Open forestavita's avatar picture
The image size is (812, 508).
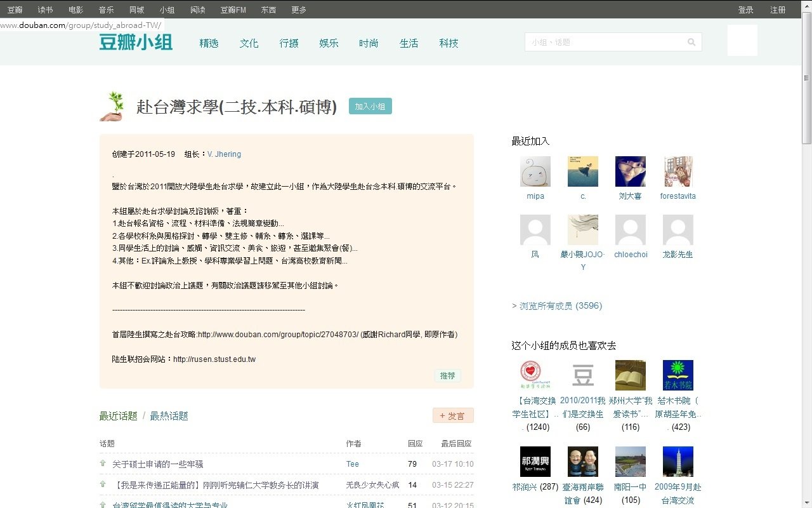[678, 171]
